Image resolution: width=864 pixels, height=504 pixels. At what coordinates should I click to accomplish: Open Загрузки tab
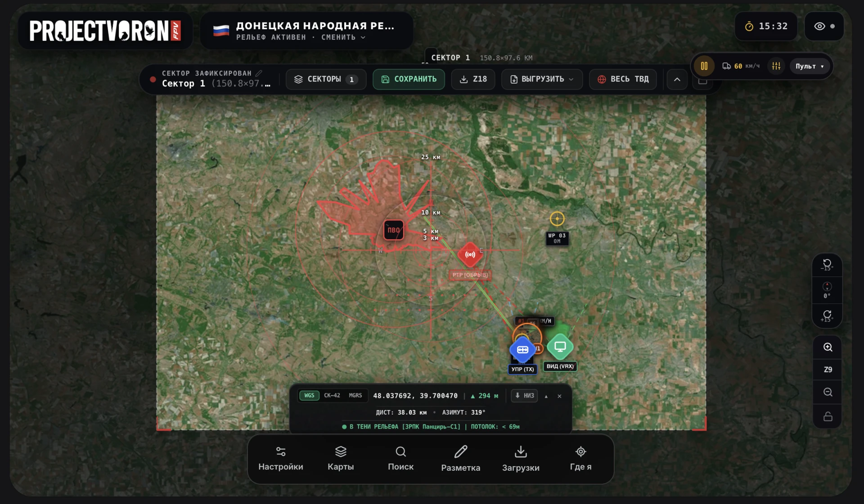tap(521, 459)
